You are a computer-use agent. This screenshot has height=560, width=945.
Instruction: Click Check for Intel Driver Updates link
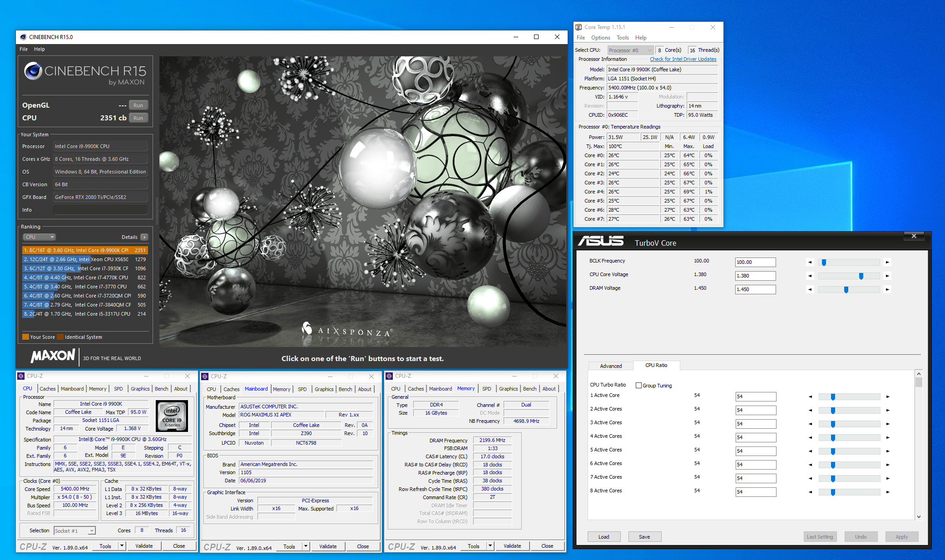(x=683, y=59)
